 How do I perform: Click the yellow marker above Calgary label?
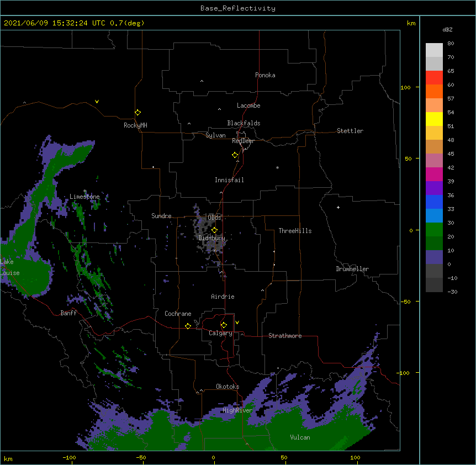[224, 325]
